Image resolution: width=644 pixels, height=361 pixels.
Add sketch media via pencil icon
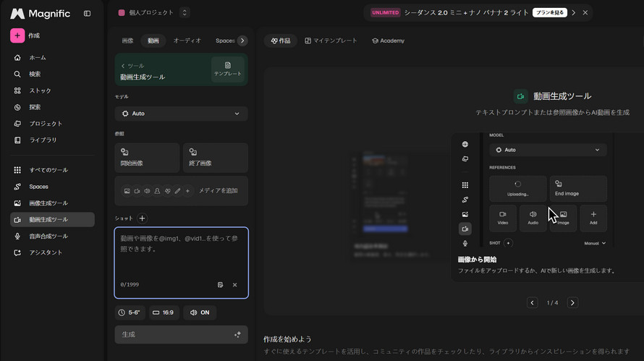[x=177, y=191]
